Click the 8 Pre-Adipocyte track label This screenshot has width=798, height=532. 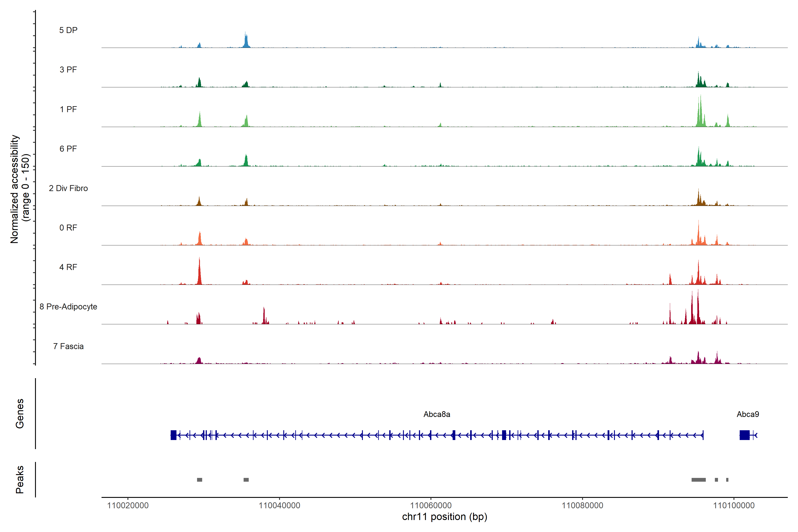tap(68, 307)
